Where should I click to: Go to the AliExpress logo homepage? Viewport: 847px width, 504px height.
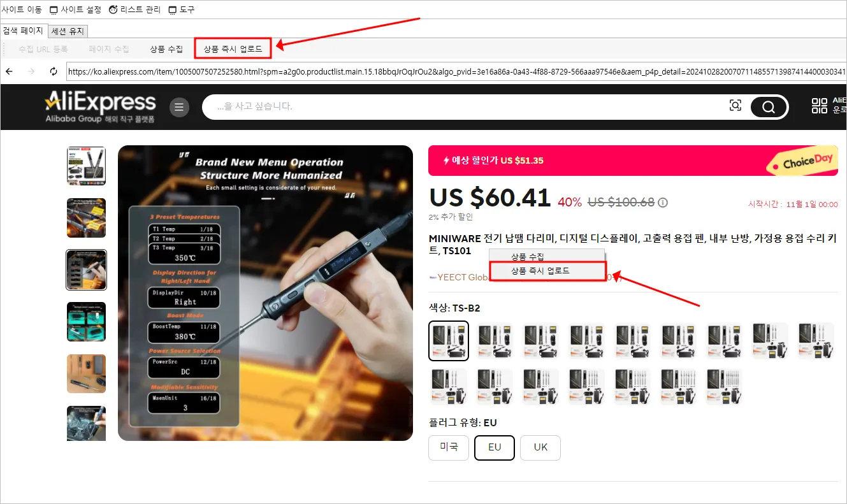[100, 106]
